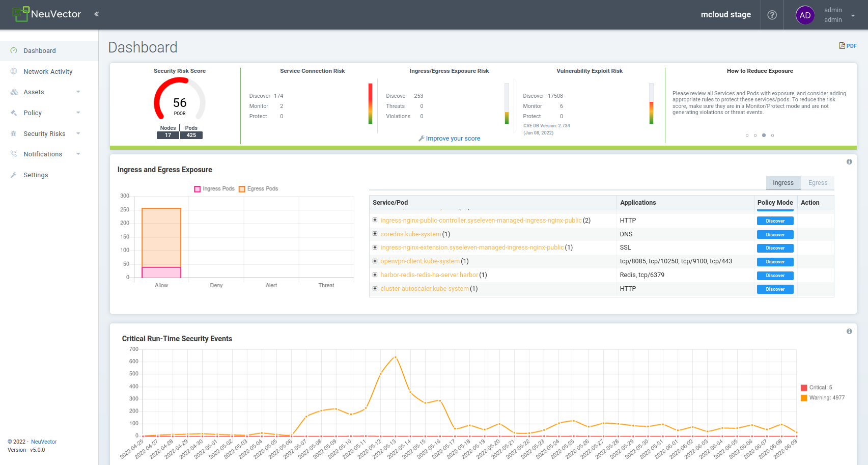This screenshot has width=868, height=465.
Task: Select the third carousel dot indicator
Action: pos(764,135)
